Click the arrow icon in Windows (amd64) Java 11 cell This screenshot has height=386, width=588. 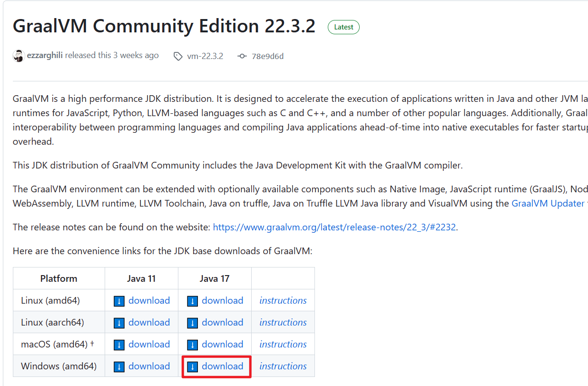(x=119, y=367)
